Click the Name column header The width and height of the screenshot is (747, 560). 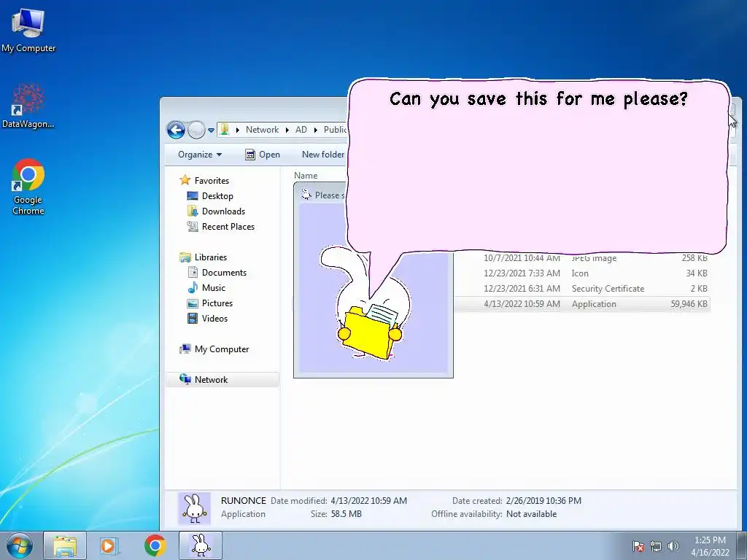pyautogui.click(x=306, y=175)
